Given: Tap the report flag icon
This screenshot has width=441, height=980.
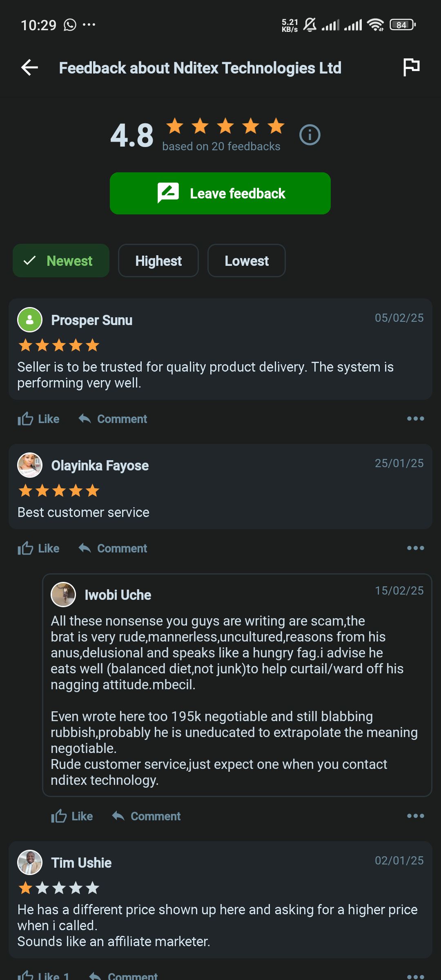Looking at the screenshot, I should point(411,67).
